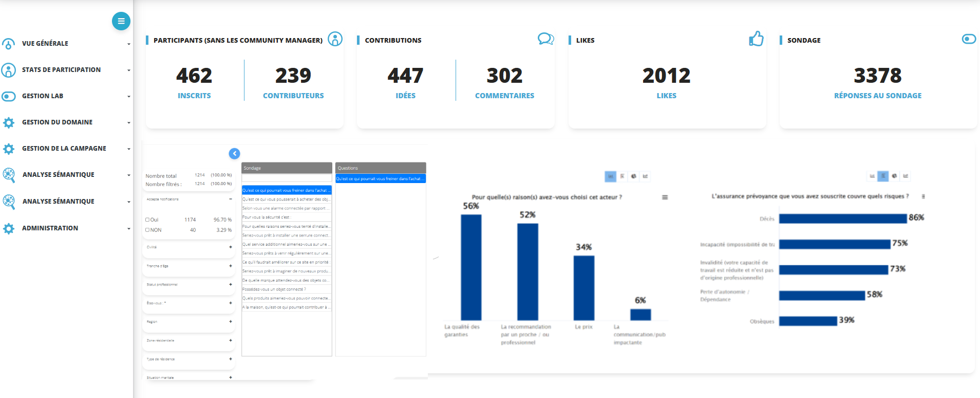
Task: Switch left chart to line chart view
Action: click(645, 176)
